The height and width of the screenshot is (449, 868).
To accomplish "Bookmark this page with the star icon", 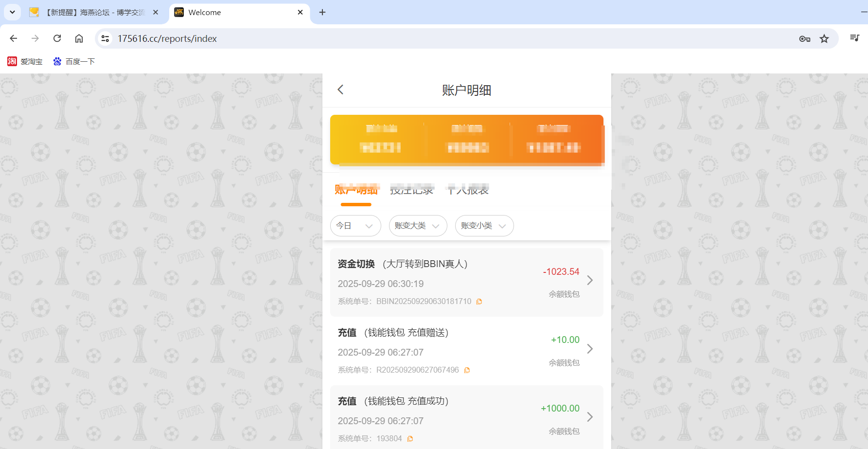I will pos(824,38).
